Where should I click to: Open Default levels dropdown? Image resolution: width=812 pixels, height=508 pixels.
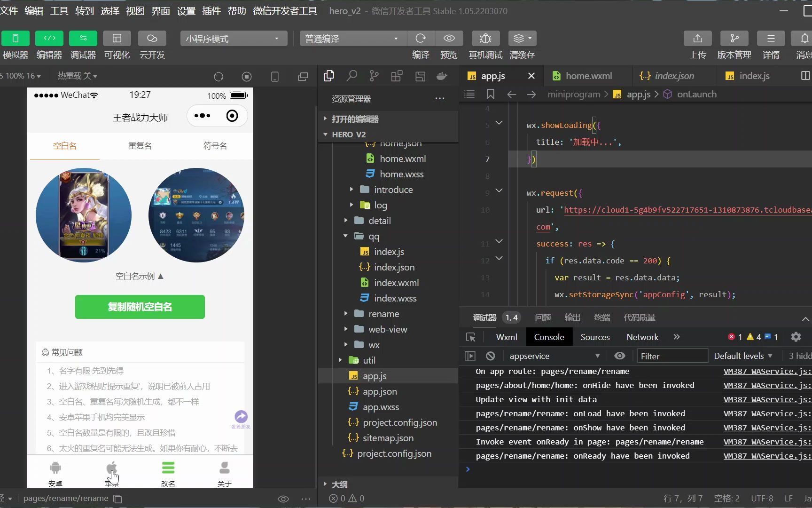click(742, 356)
